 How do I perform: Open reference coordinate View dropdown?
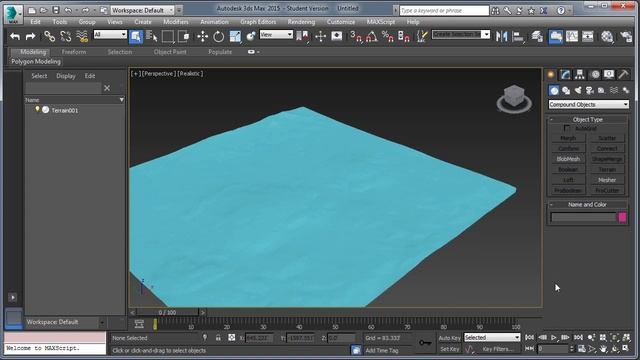click(x=276, y=35)
